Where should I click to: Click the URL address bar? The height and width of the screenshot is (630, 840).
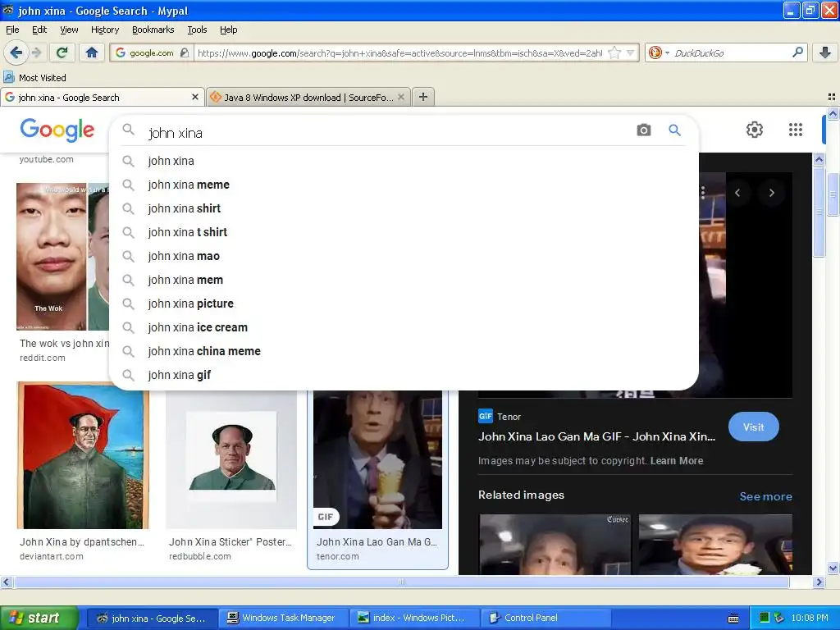[399, 52]
